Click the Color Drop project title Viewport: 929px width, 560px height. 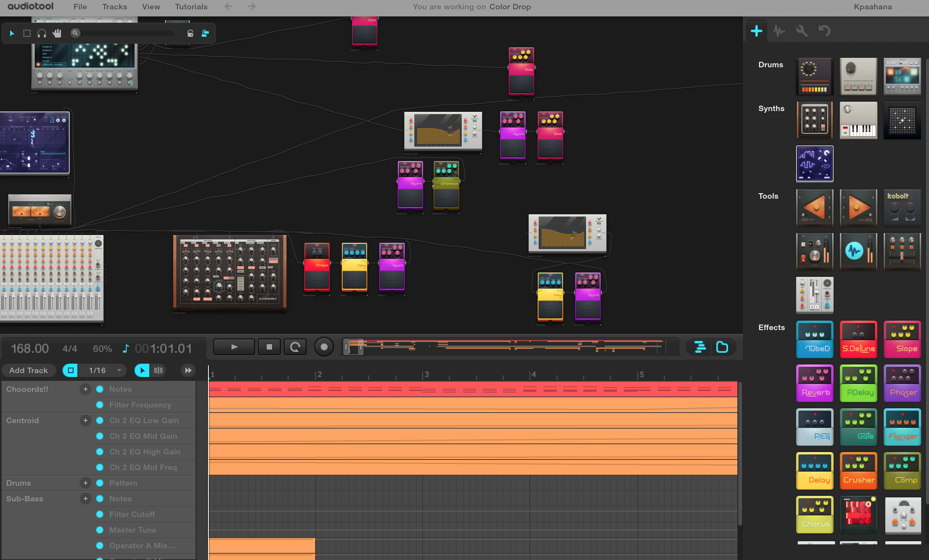point(510,7)
